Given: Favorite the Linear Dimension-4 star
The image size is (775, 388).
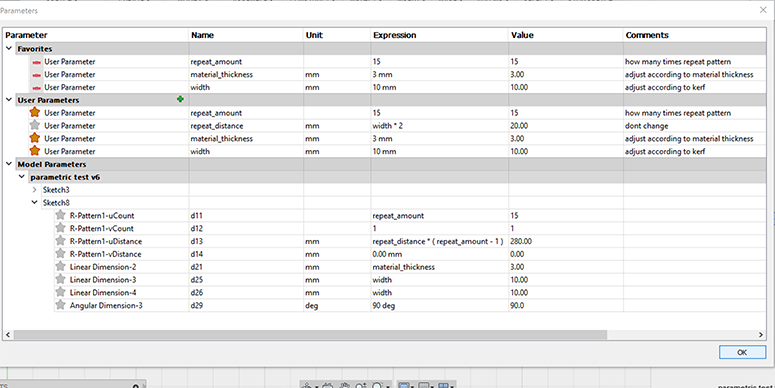Looking at the screenshot, I should point(60,293).
